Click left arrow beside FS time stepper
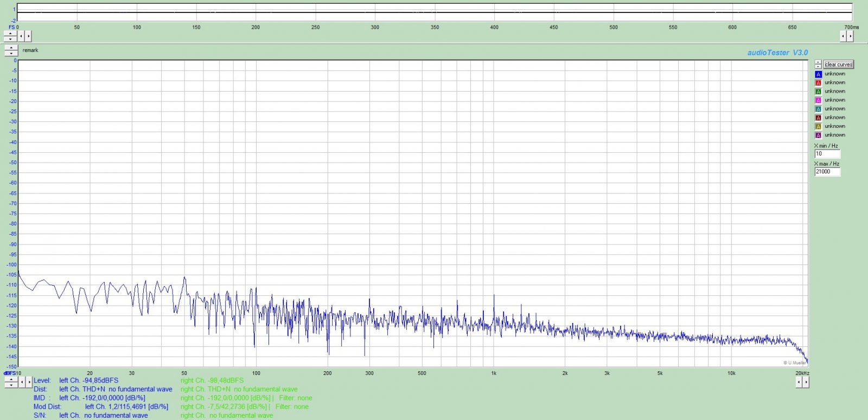868x420 pixels. [21, 36]
